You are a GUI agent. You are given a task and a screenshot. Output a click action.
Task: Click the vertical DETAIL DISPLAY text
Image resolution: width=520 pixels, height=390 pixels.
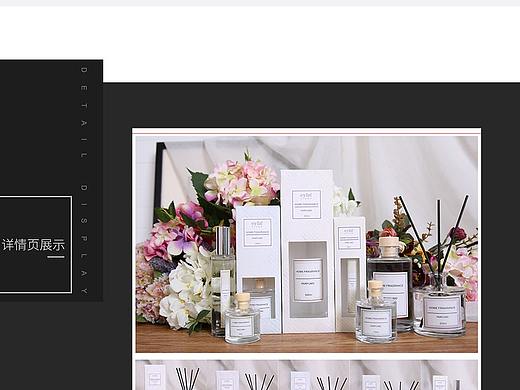84,180
